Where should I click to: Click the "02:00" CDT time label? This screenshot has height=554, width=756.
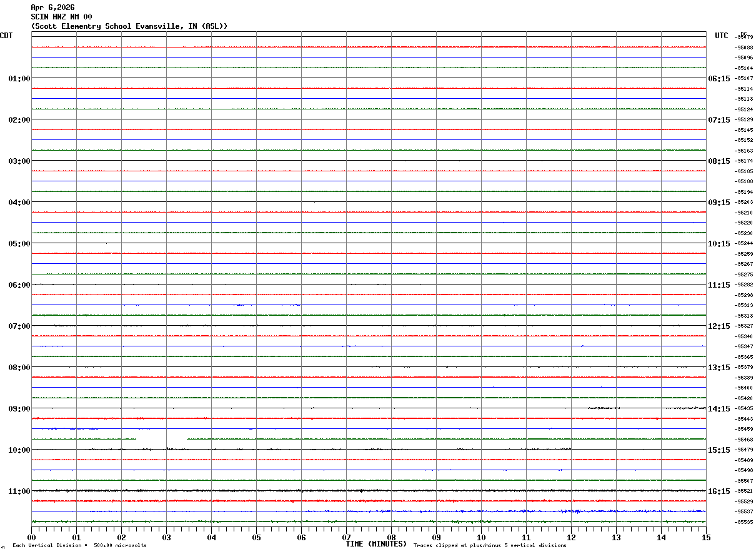click(19, 120)
